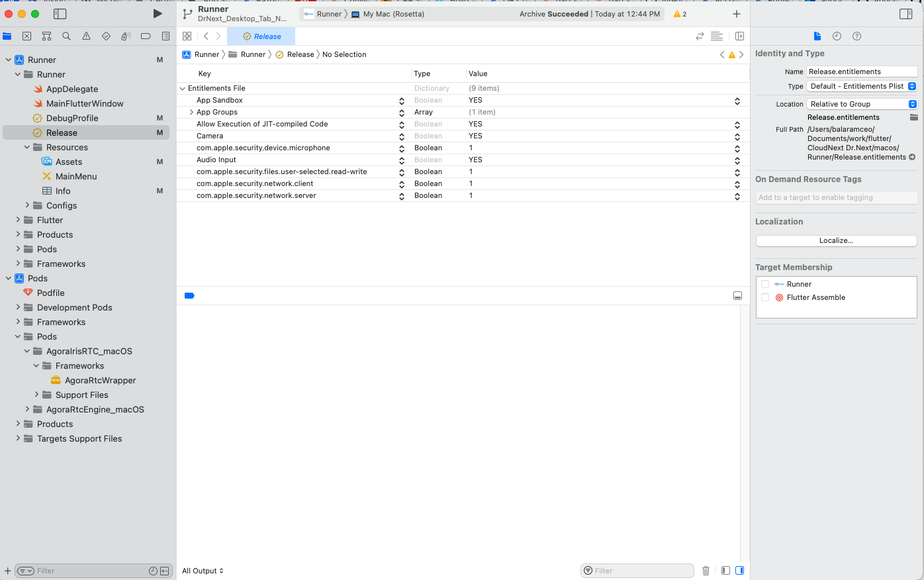The image size is (924, 580).
Task: Expand the Flutter group
Action: coord(17,220)
